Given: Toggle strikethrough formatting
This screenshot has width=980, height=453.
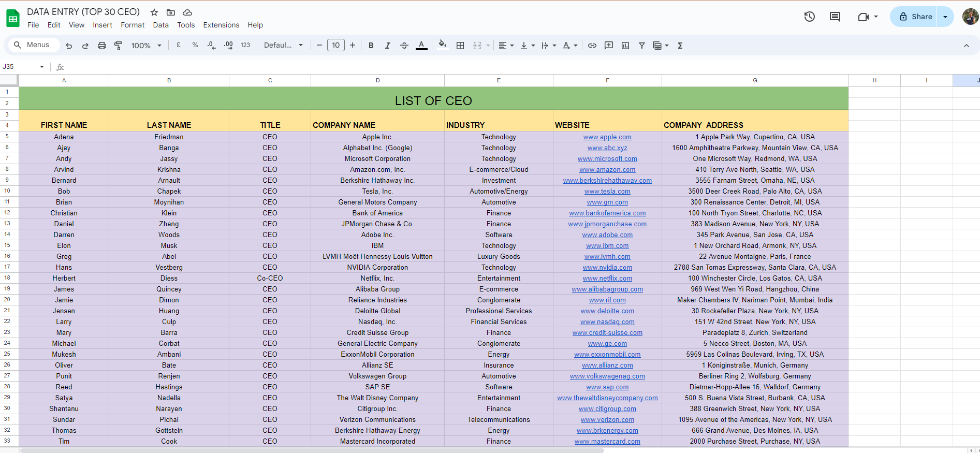Looking at the screenshot, I should tap(404, 46).
